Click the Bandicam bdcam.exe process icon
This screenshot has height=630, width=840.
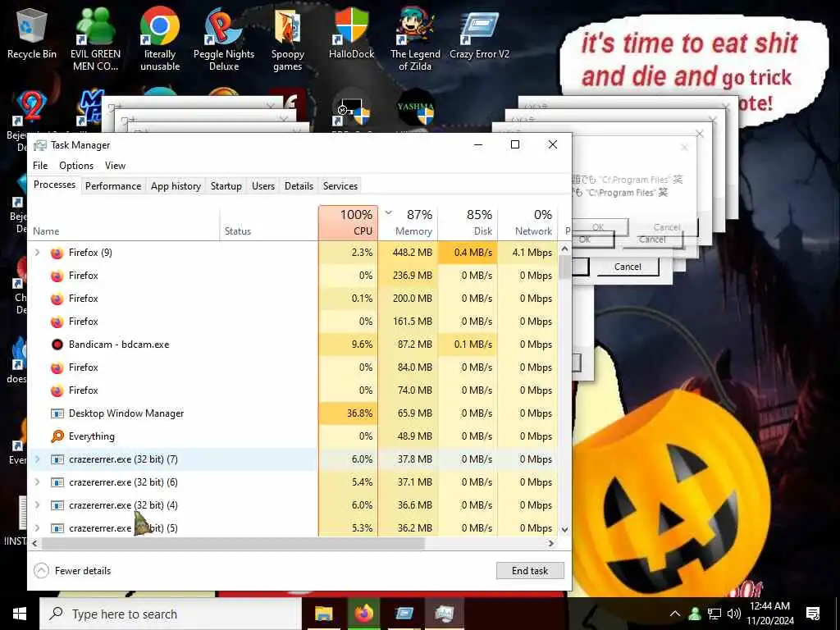(57, 345)
